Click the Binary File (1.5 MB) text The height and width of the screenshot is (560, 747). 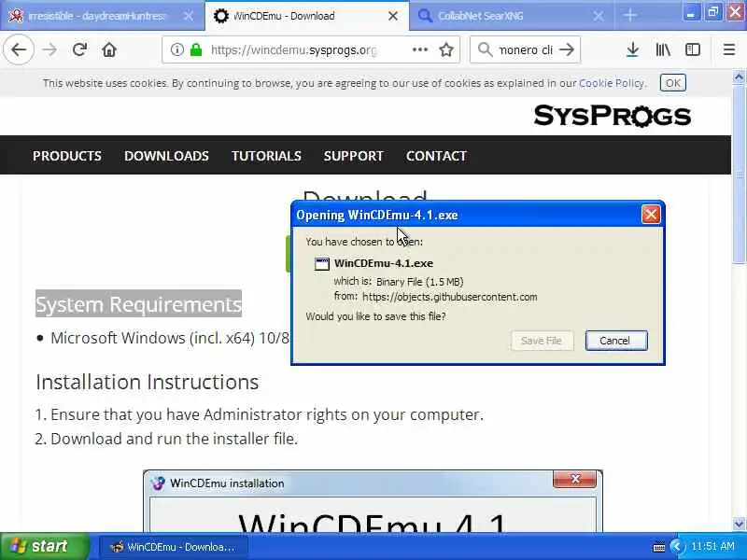(x=419, y=282)
